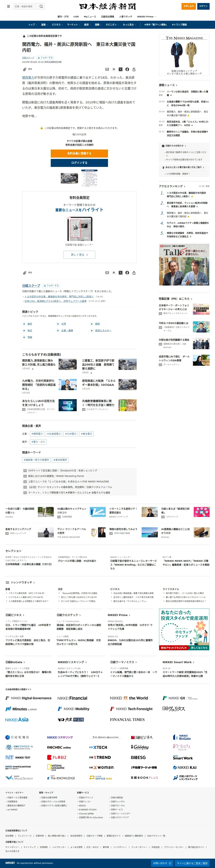Open National Geographic logo link
This screenshot has height=868, width=215.
pyautogui.click(x=56, y=767)
